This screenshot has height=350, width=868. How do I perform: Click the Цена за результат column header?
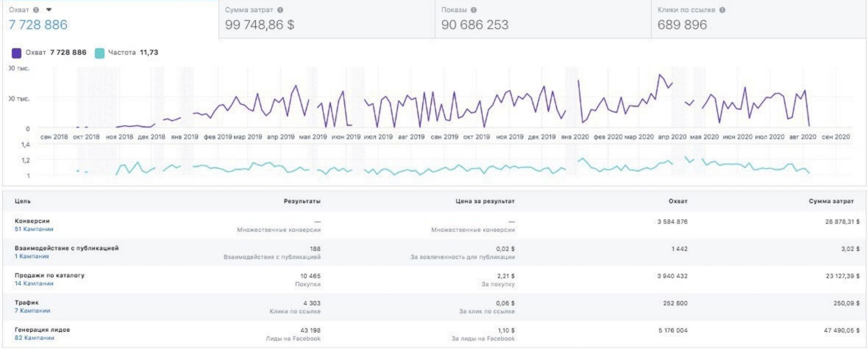[x=485, y=201]
